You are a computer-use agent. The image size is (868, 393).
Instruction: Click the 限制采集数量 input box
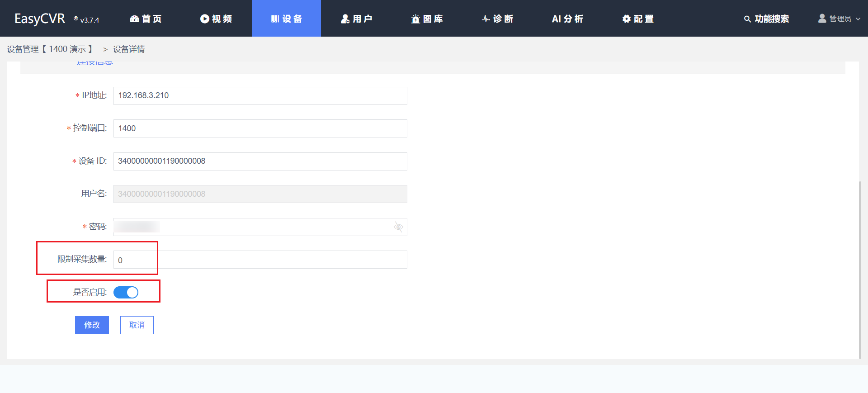click(x=260, y=260)
